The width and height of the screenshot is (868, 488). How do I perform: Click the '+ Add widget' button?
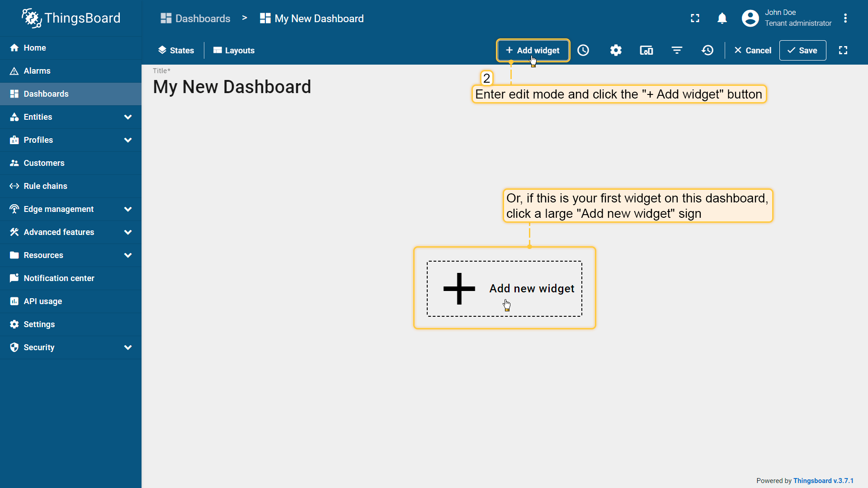(533, 50)
